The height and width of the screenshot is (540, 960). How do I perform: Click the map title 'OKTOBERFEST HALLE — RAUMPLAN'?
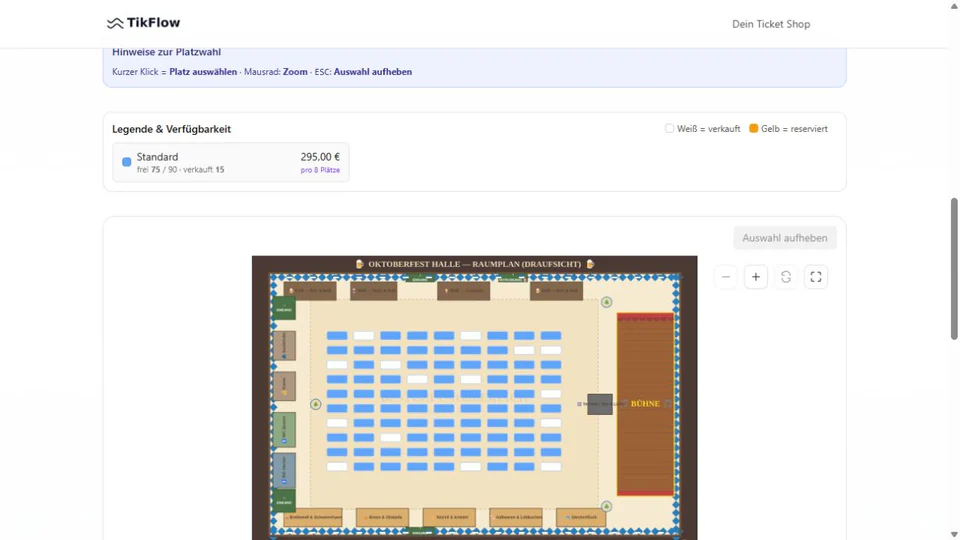pyautogui.click(x=474, y=264)
